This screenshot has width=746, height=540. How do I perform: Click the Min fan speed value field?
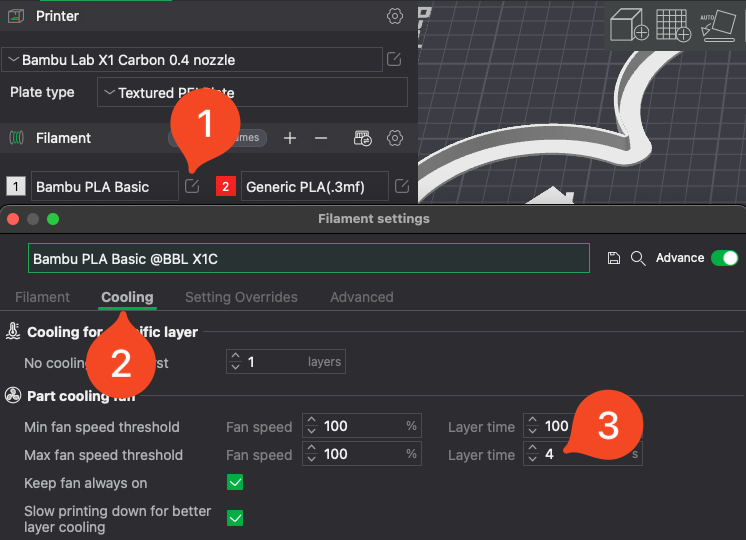point(362,426)
